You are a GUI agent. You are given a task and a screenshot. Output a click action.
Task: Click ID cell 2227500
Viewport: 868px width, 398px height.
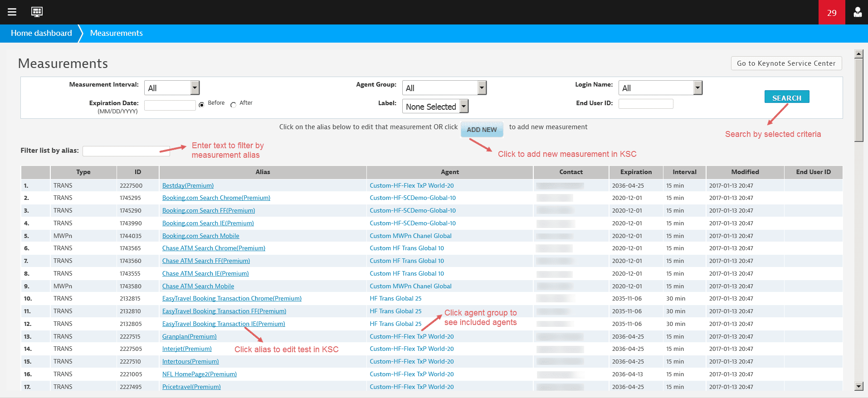pos(131,185)
